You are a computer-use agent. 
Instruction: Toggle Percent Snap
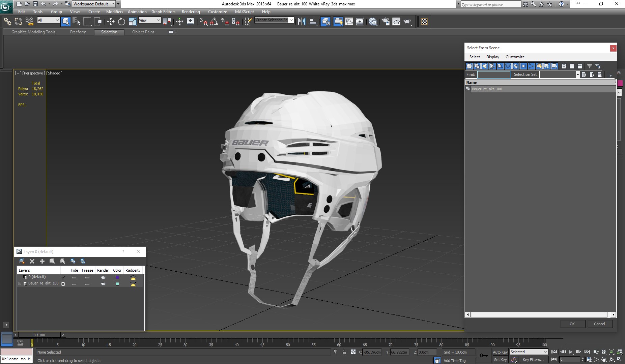225,22
